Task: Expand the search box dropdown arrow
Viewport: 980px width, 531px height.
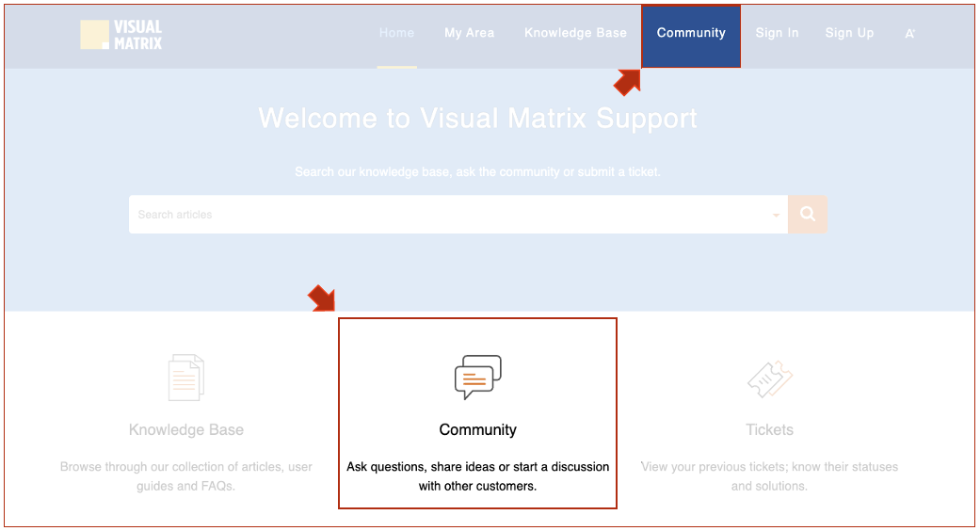Action: click(x=777, y=216)
